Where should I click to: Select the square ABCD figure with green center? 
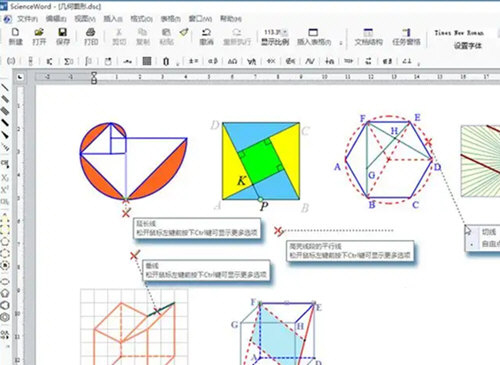[261, 161]
